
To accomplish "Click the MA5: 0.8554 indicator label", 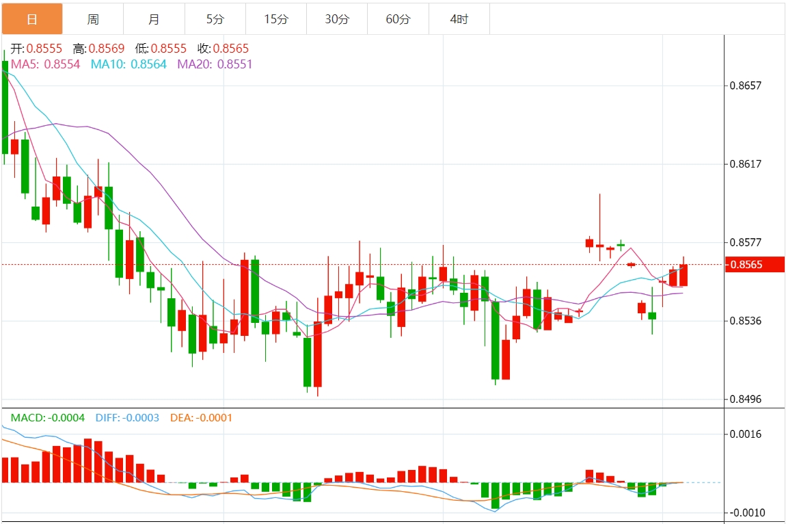I will click(46, 64).
